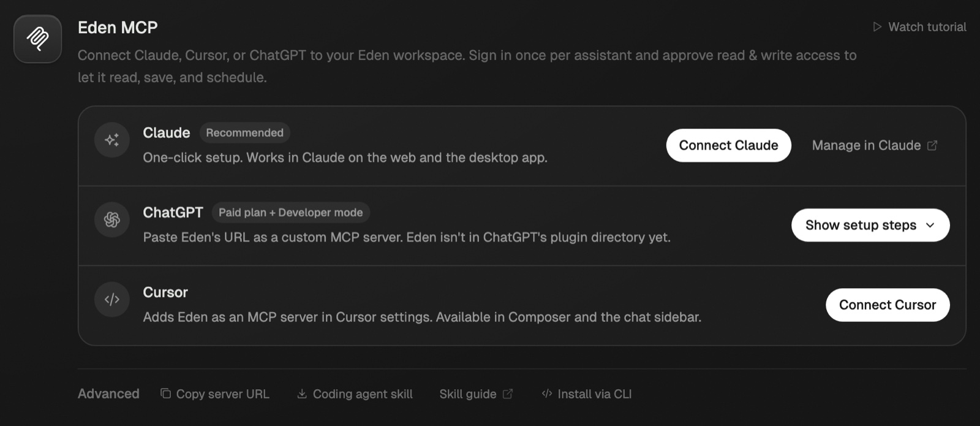Download the Coding agent skill

tap(355, 394)
